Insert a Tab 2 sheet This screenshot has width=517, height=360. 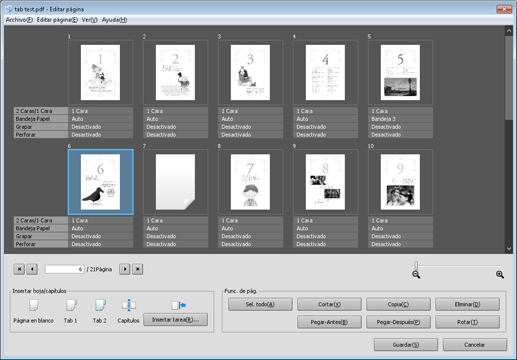pyautogui.click(x=100, y=305)
